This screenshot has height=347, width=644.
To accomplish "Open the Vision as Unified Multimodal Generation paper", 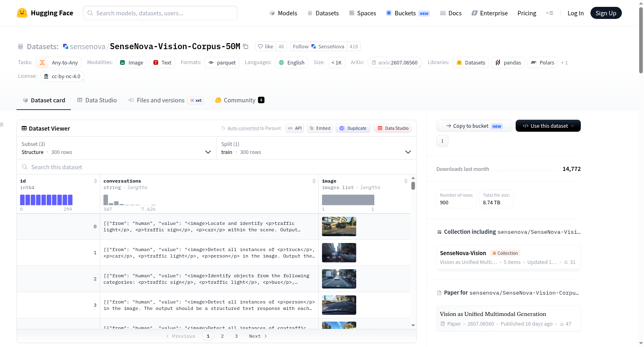I will click(508, 318).
